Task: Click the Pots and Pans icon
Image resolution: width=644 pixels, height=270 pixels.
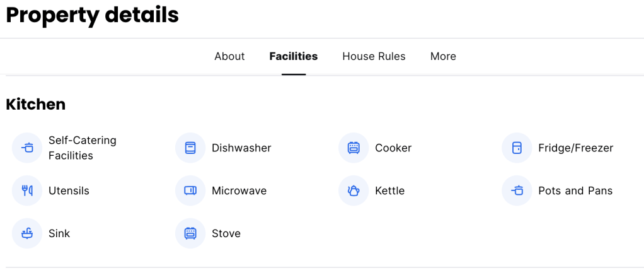Action: pos(517,191)
